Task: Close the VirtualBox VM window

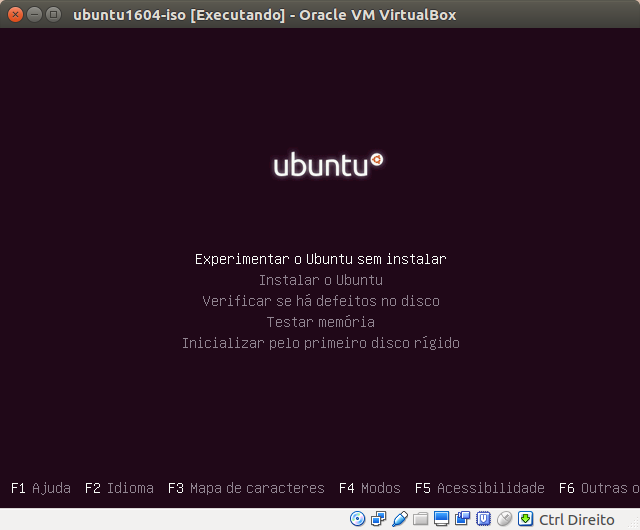Action: point(15,15)
